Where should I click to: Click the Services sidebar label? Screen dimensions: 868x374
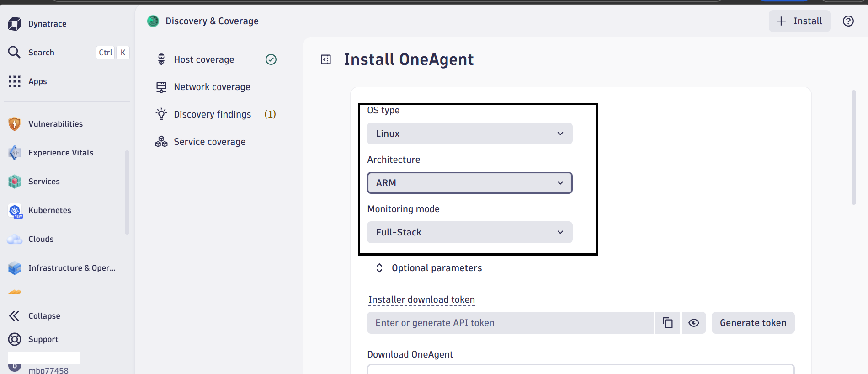click(44, 182)
